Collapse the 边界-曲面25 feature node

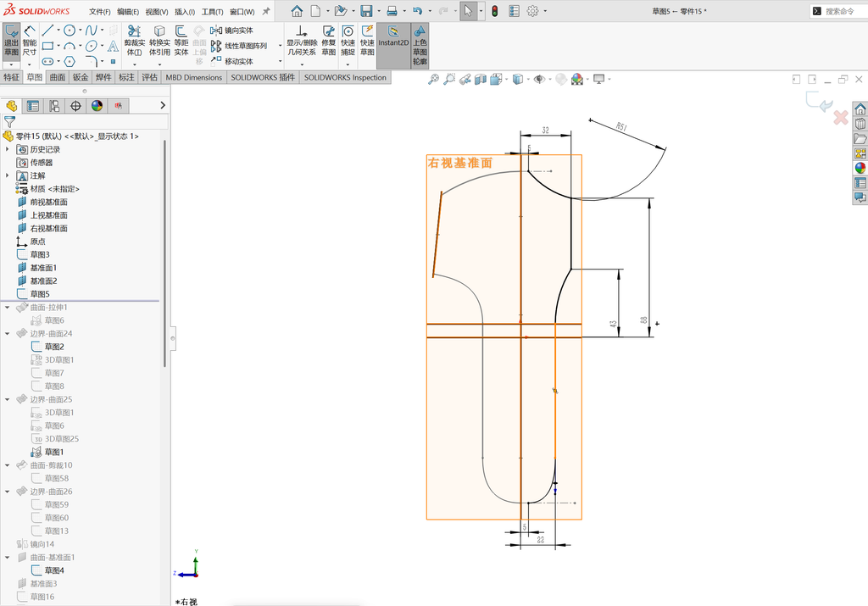7,399
